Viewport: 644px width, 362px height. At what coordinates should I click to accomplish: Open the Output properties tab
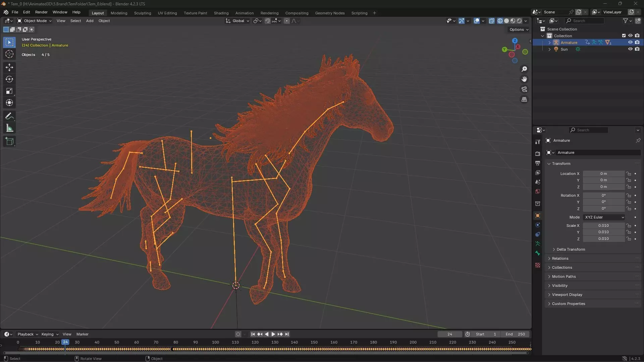(538, 163)
